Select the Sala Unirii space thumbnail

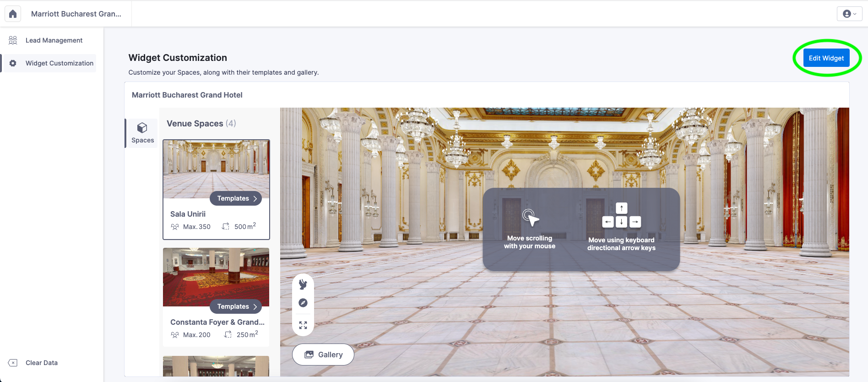click(216, 169)
